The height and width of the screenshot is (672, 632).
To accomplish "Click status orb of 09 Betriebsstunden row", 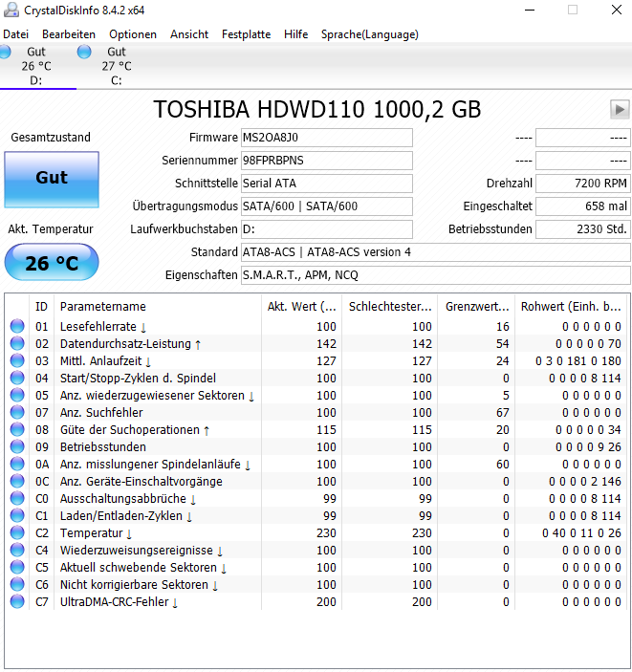I will (x=17, y=446).
